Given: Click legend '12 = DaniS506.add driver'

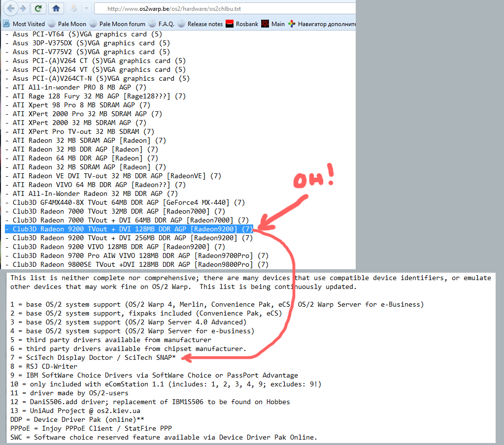Looking at the screenshot, I should [x=150, y=402].
